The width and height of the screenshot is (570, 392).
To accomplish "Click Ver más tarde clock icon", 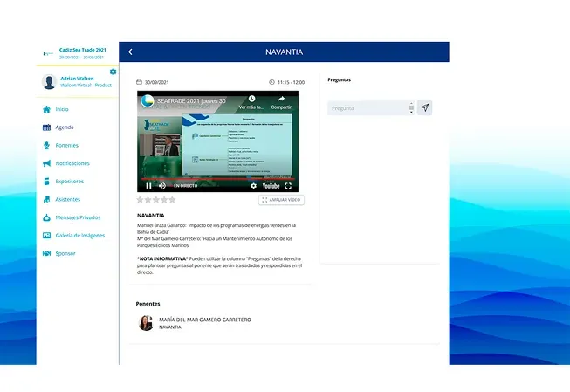I will [x=251, y=99].
